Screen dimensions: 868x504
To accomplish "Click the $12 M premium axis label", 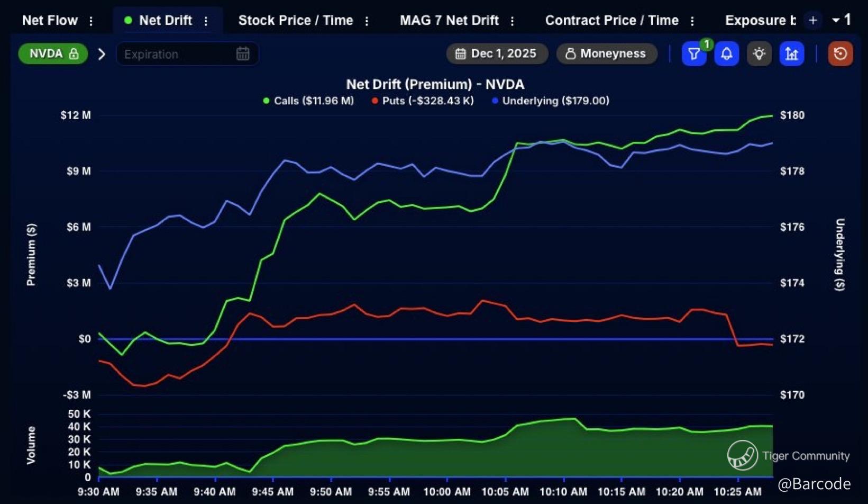I will pos(76,115).
